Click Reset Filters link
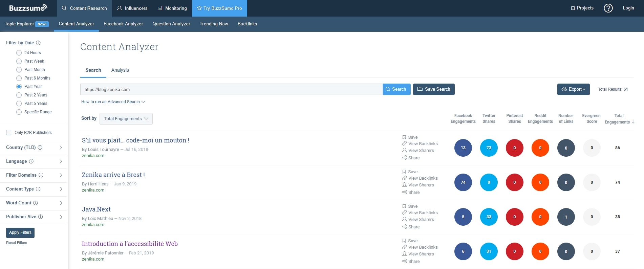644x269 pixels. coord(17,243)
